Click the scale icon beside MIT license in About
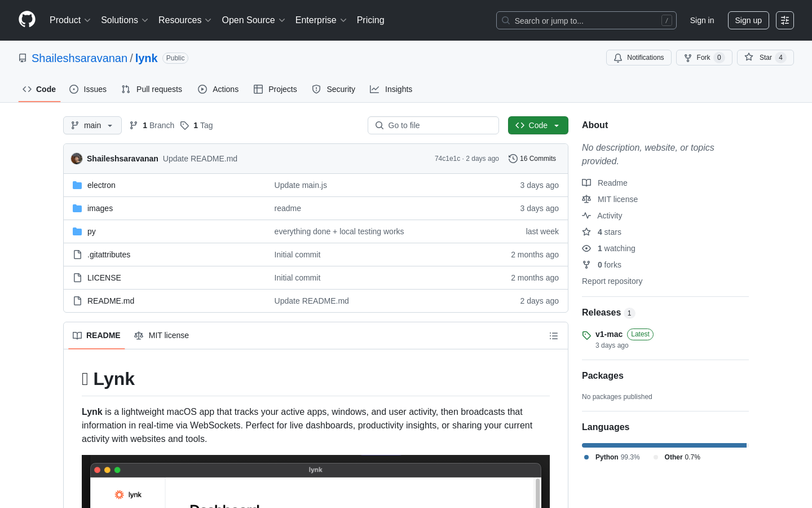 click(586, 199)
